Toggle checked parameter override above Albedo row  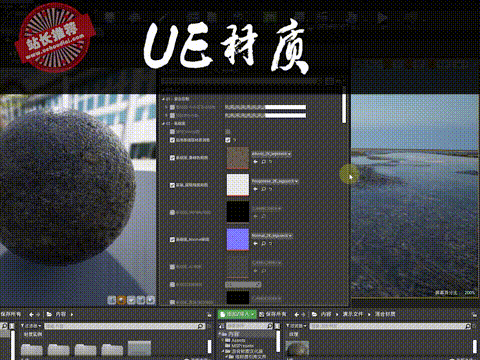[172, 140]
